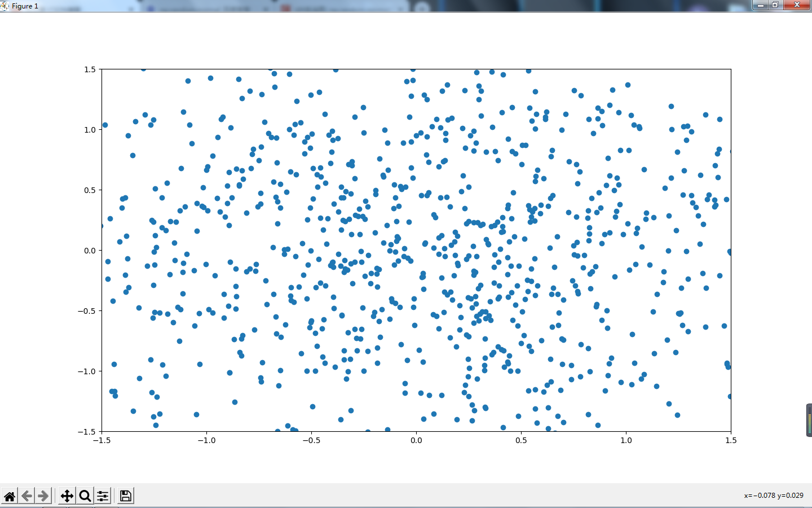The width and height of the screenshot is (812, 508).
Task: Click the y-axis tick label 1.0
Action: coord(90,130)
